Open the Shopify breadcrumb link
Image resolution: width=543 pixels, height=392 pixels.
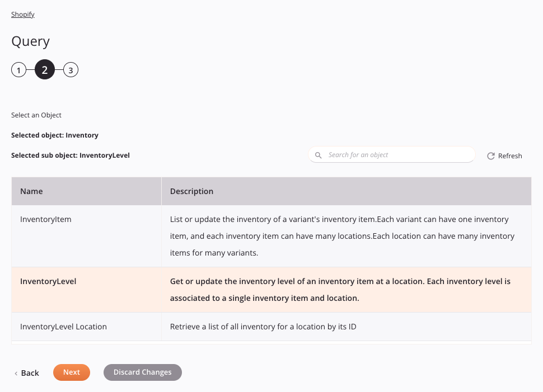point(22,14)
